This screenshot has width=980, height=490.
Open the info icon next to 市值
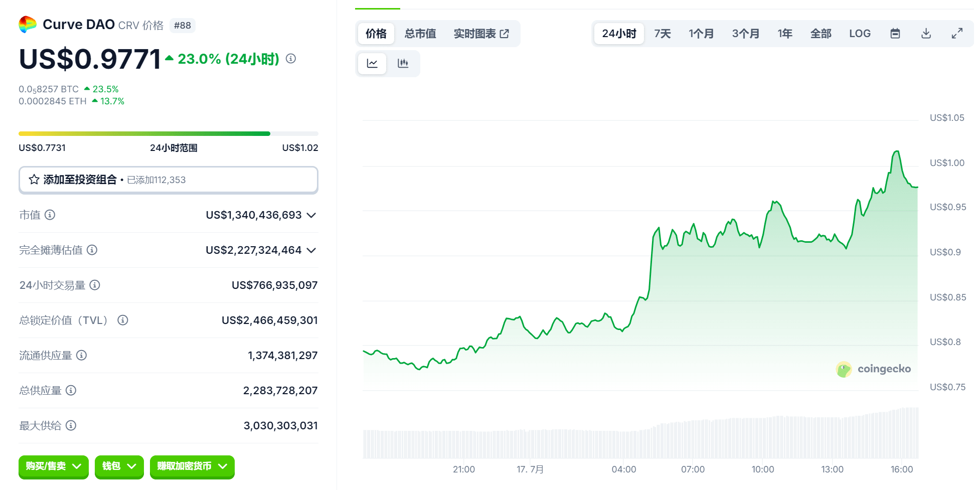[x=50, y=215]
